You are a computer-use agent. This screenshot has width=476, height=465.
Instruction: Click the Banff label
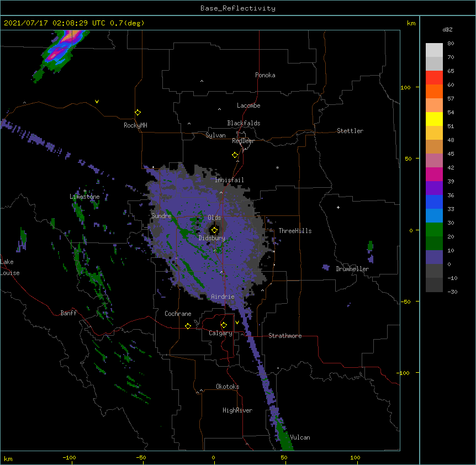point(68,313)
